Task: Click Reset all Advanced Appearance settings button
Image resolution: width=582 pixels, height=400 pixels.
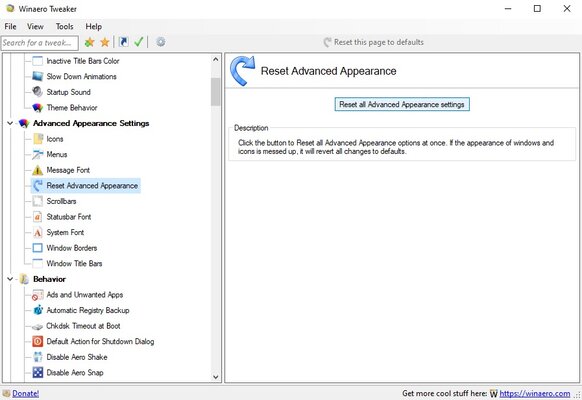Action: point(402,104)
